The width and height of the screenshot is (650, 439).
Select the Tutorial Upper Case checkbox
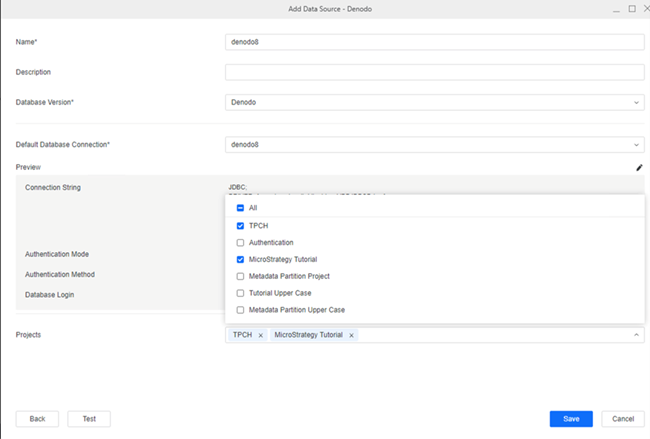[x=240, y=293]
